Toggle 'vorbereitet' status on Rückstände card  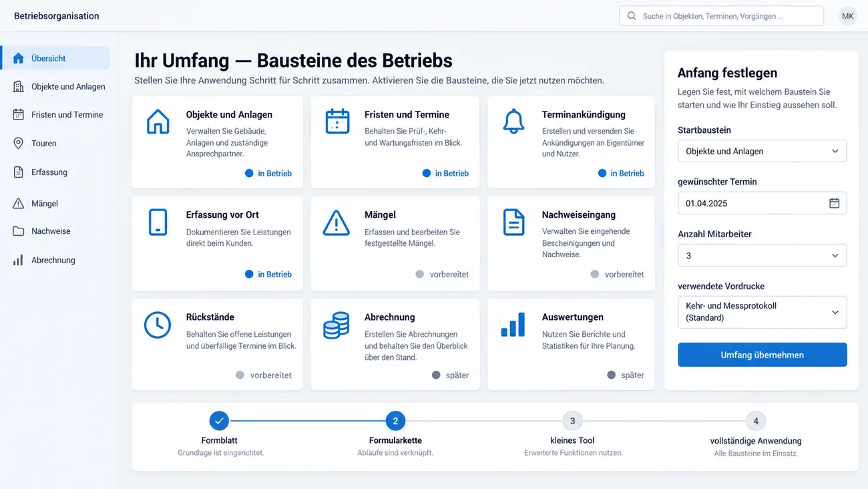[264, 375]
